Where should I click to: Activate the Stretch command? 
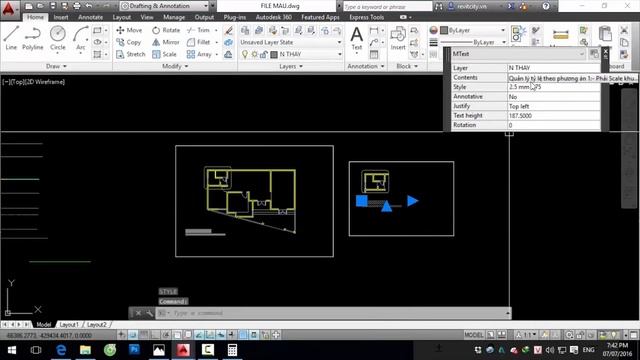pos(131,54)
